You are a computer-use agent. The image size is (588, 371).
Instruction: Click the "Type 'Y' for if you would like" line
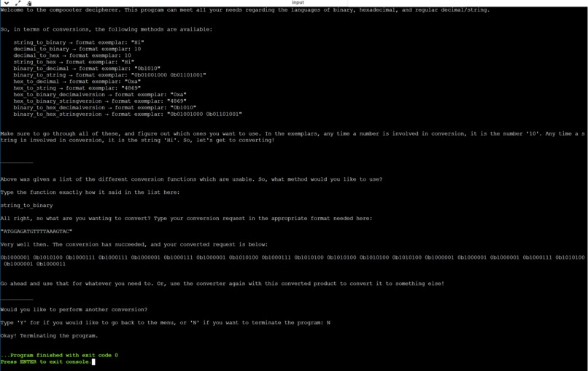166,323
